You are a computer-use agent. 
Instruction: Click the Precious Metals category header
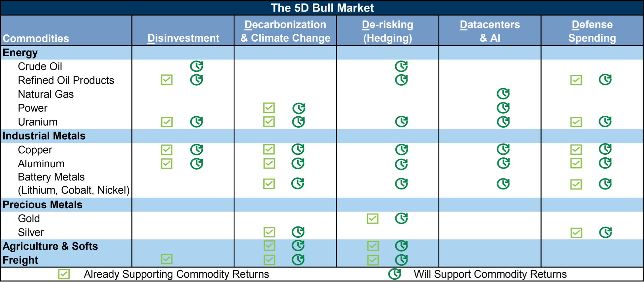(x=42, y=205)
